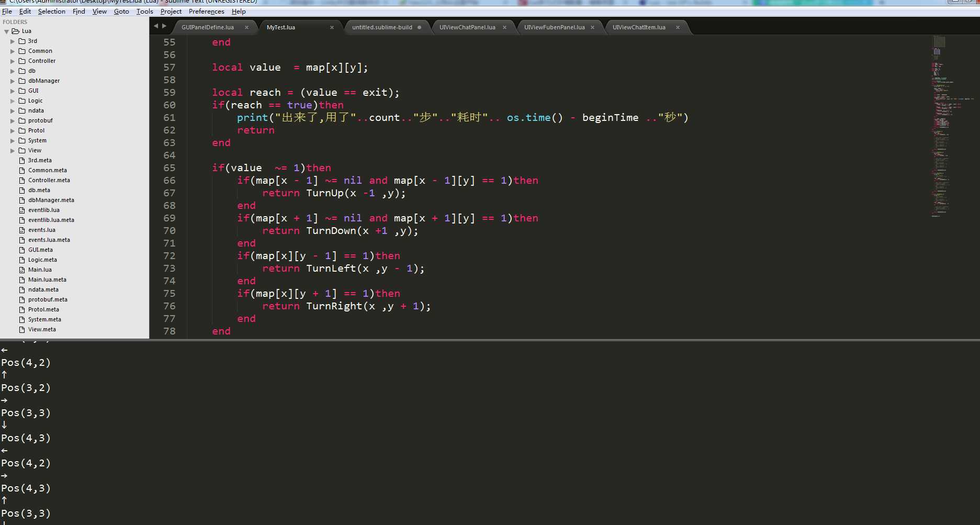Open the Edit menu
The width and height of the screenshot is (980, 525).
coord(25,12)
